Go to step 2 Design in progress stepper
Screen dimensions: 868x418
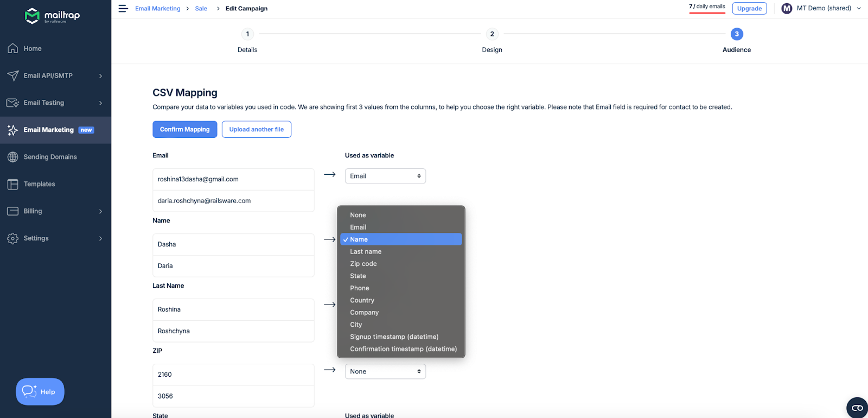[x=492, y=34]
